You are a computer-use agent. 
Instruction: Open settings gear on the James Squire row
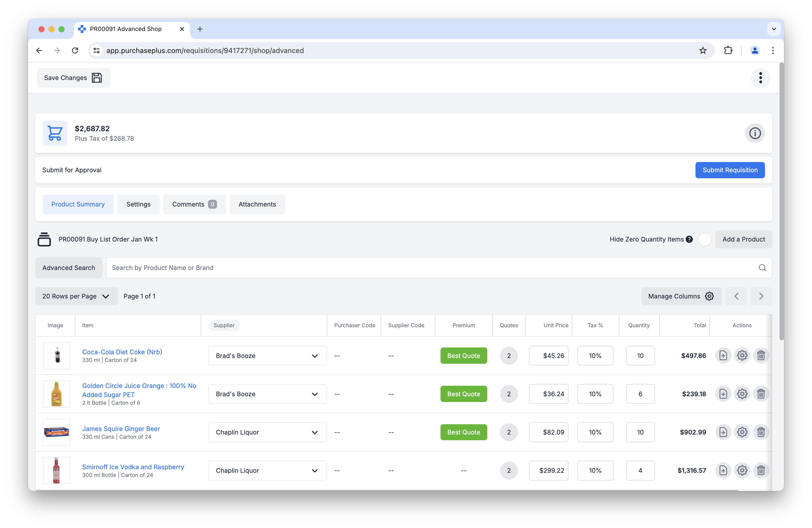pos(742,432)
